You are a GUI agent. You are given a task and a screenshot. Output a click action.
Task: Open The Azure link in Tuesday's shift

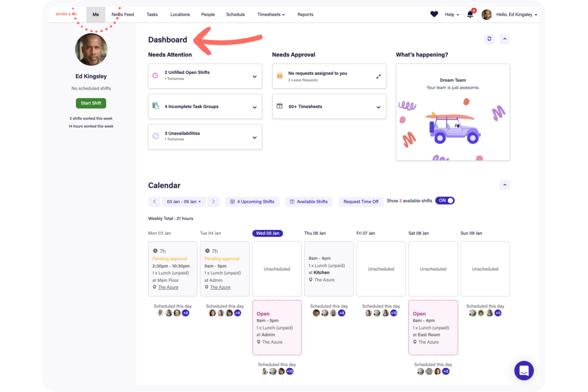tap(220, 287)
